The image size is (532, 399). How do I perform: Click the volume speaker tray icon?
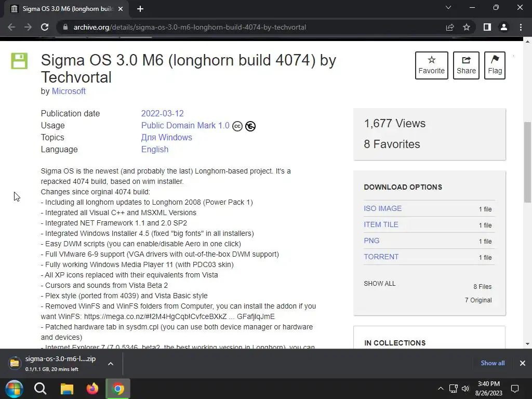point(465,389)
